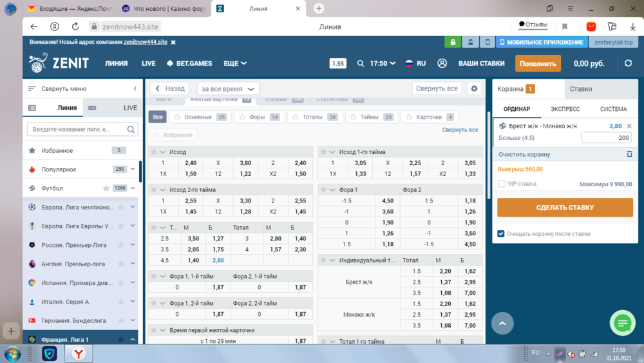
Task: Click the markets panel vertical scrollbar
Action: click(x=488, y=155)
